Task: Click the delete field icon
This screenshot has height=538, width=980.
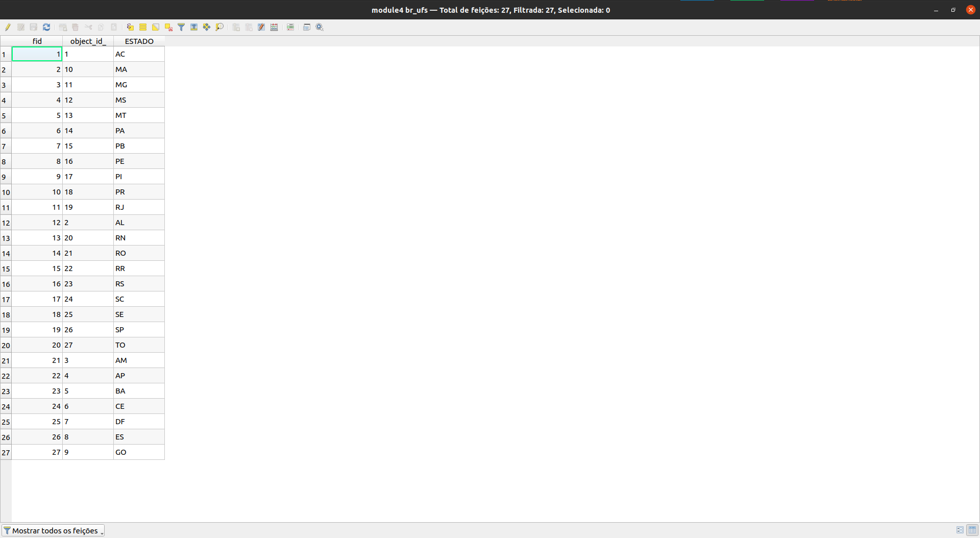Action: [249, 27]
